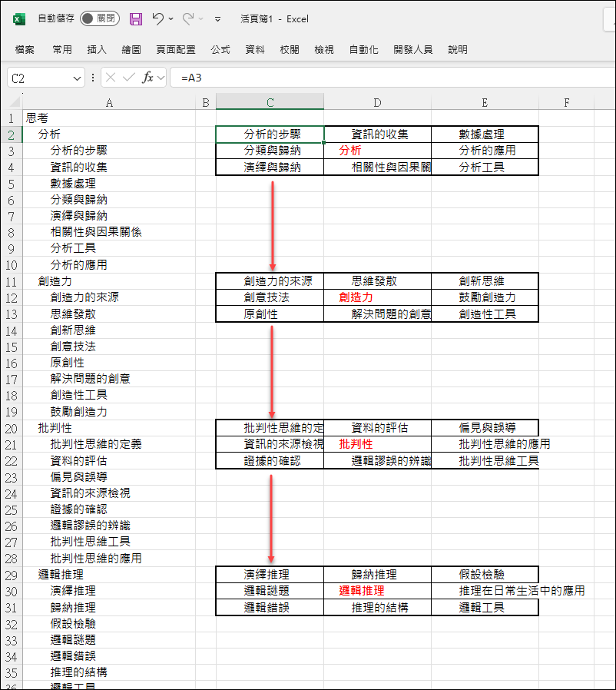Click red 分析 text in cell D3
The height and width of the screenshot is (690, 616).
(350, 151)
